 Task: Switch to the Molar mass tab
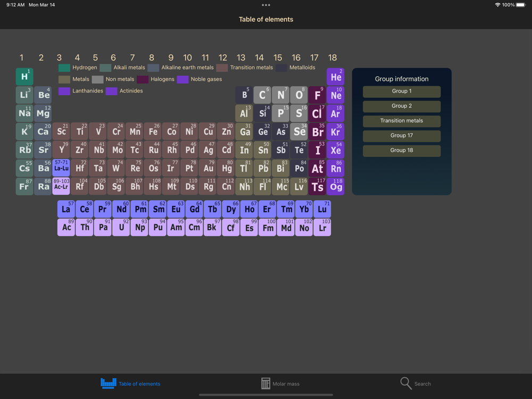280,384
